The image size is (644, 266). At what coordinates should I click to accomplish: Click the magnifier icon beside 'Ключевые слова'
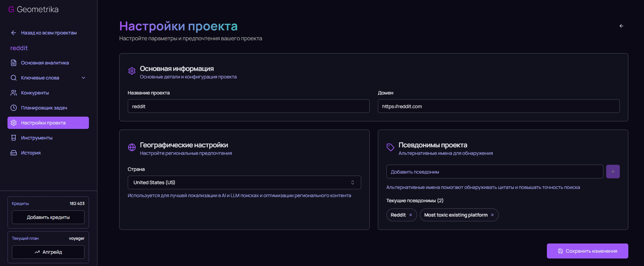(14, 78)
